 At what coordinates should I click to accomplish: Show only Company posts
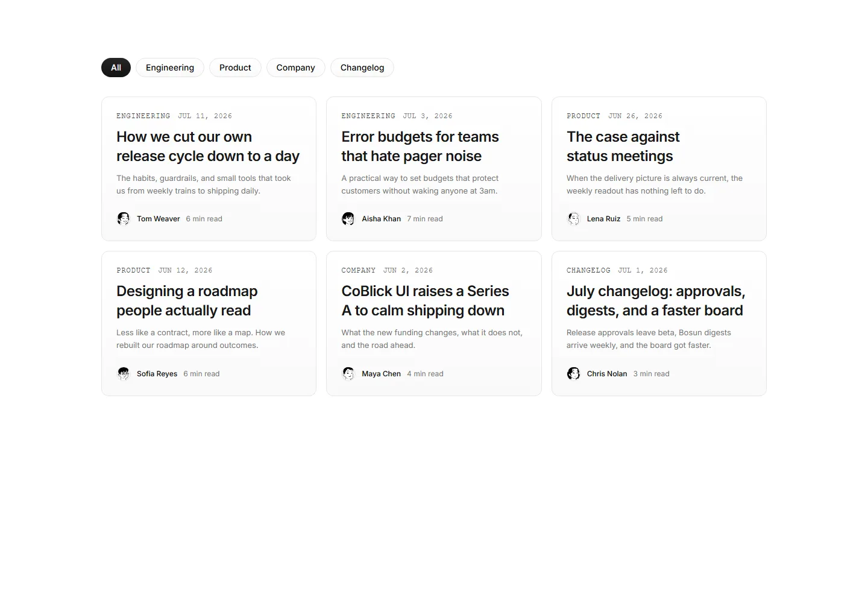point(295,68)
